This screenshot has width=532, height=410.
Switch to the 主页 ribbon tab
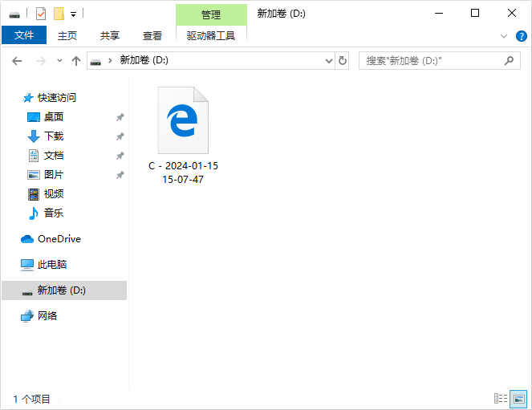click(x=67, y=35)
